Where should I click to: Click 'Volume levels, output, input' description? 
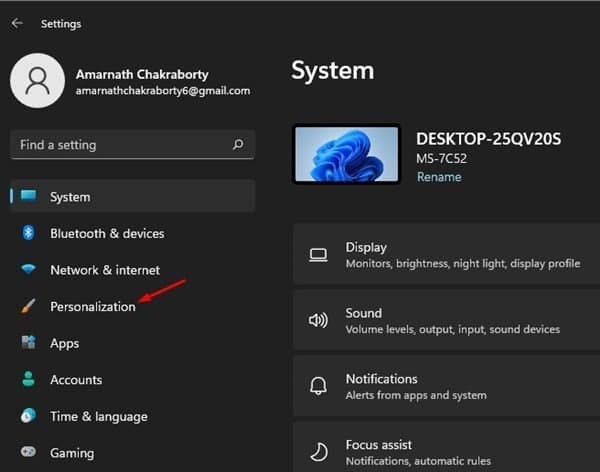tap(453, 330)
